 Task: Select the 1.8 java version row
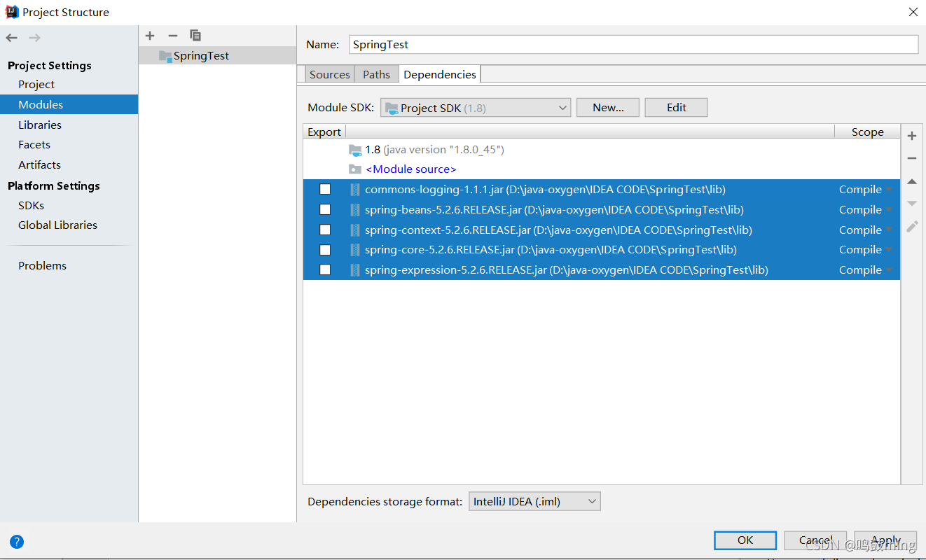601,150
